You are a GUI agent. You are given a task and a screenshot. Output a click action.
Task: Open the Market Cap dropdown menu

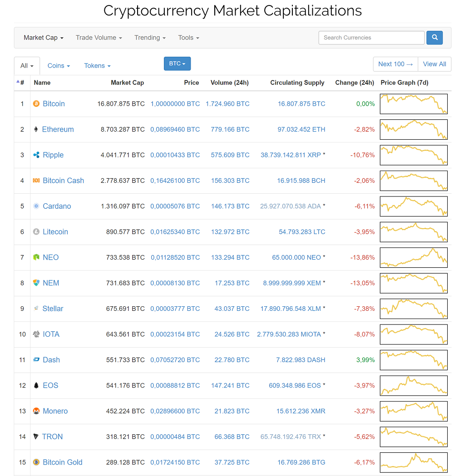[44, 38]
